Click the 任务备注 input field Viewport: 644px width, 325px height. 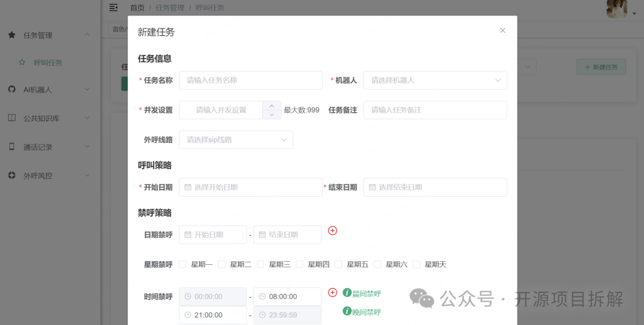point(435,110)
